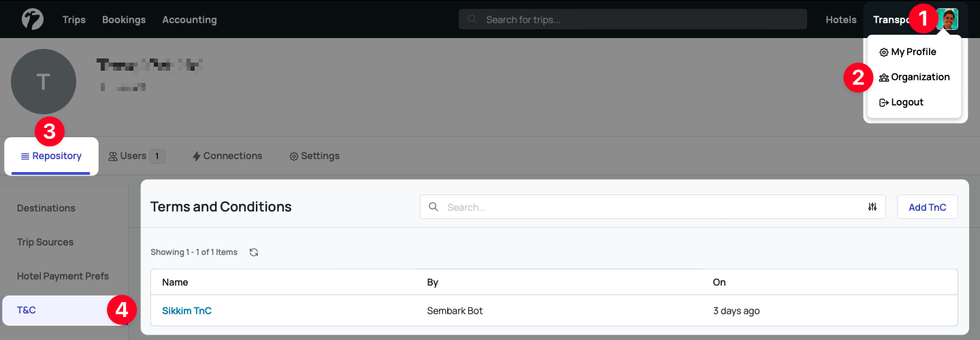Click the Search for trips field

633,20
